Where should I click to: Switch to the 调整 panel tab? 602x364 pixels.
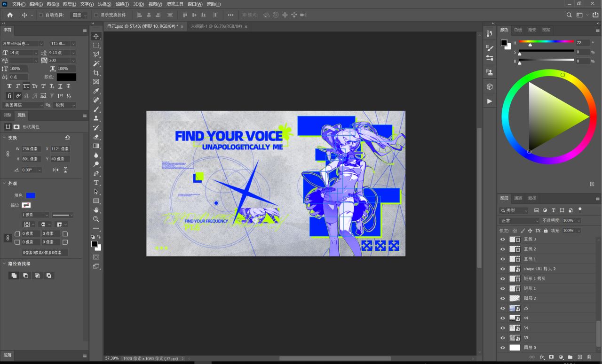point(8,115)
